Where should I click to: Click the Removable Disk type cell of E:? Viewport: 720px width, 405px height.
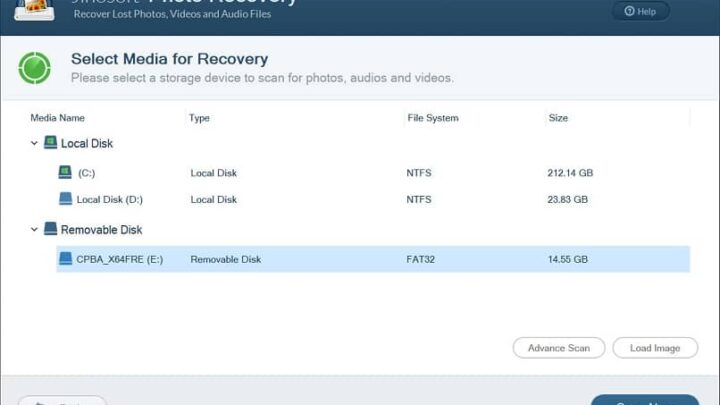pos(225,259)
